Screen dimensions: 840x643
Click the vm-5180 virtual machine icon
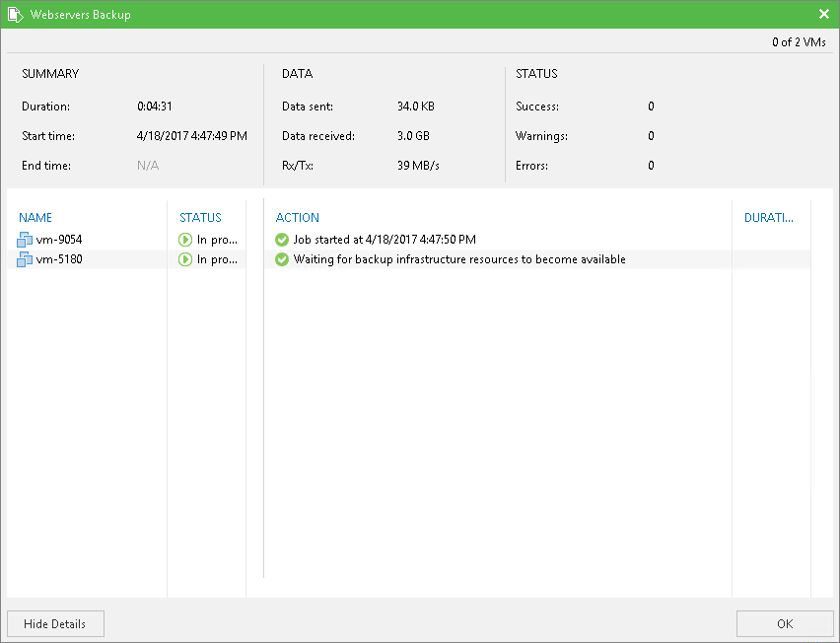[x=25, y=259]
